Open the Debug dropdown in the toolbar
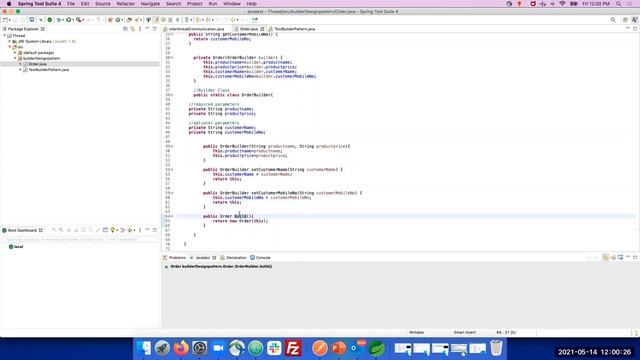Screen dimensions: 640x360 click(62, 20)
